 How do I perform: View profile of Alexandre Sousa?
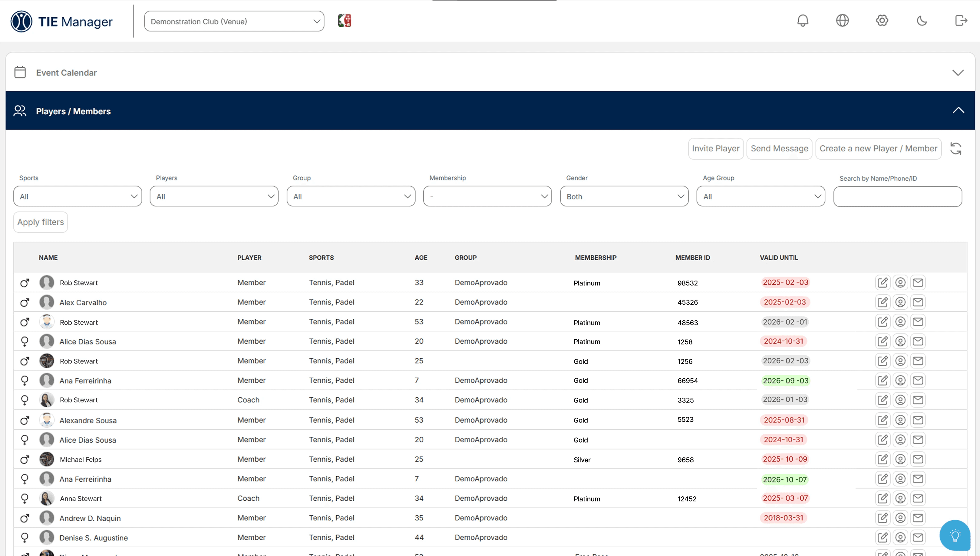900,420
